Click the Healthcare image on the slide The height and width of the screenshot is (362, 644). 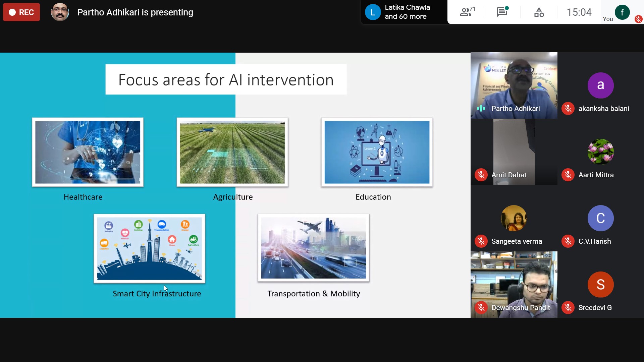88,152
